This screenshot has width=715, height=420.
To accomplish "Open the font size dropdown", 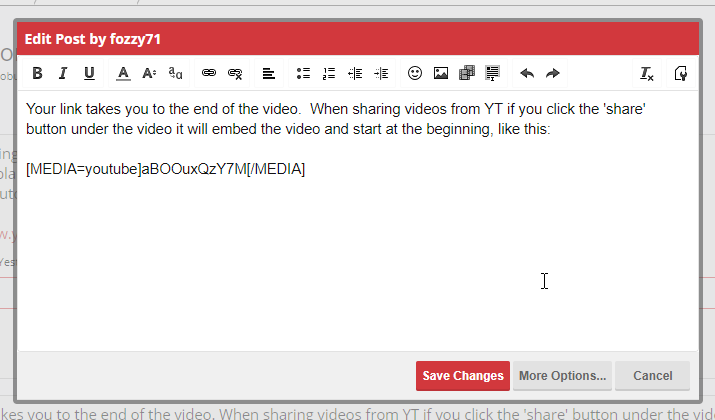I will (x=149, y=73).
